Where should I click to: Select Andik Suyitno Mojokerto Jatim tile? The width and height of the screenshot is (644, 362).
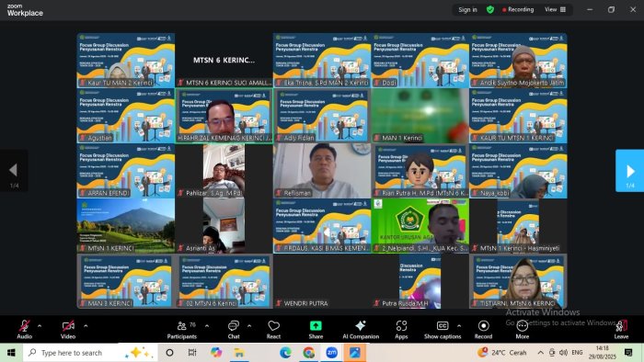point(518,61)
